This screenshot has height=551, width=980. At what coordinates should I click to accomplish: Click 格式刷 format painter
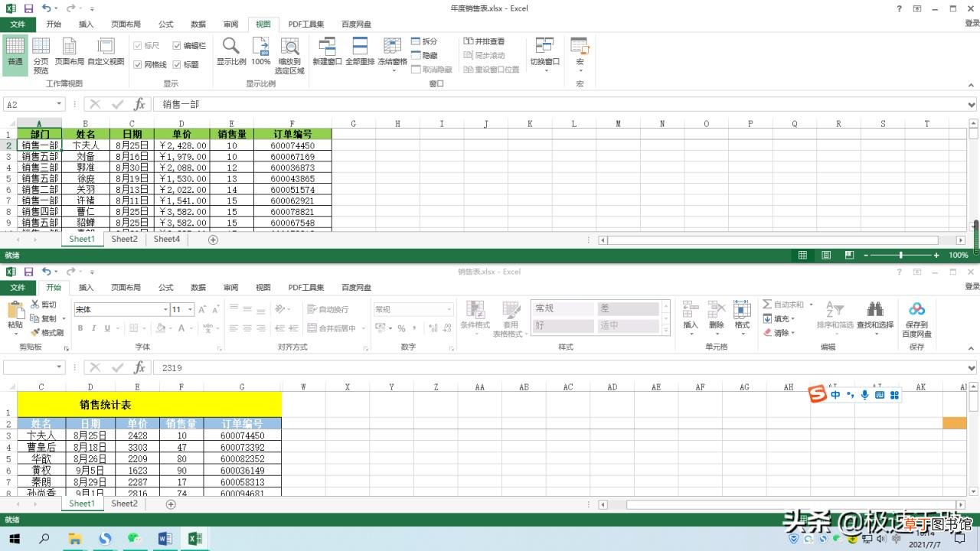point(47,332)
